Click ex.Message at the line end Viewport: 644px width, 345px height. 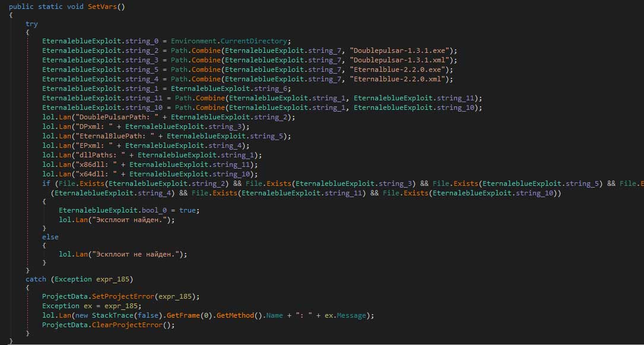pyautogui.click(x=345, y=315)
